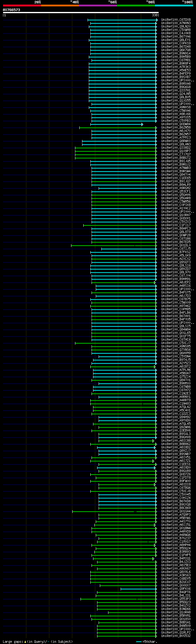Open hit UniRef100_Q9LN20
The image size is (196, 644).
pos(176,27)
